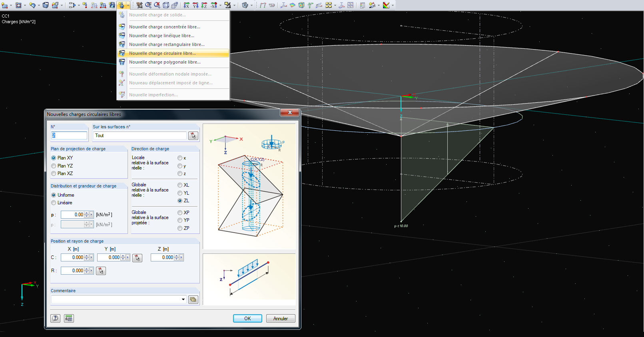This screenshot has height=337, width=644.
Task: Click the magnifier icon with red cross
Action: (x=157, y=5)
